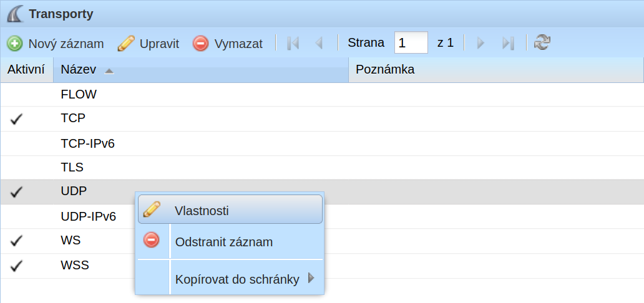Go to last page arrow icon
Screen dimensions: 644x303
(x=508, y=42)
